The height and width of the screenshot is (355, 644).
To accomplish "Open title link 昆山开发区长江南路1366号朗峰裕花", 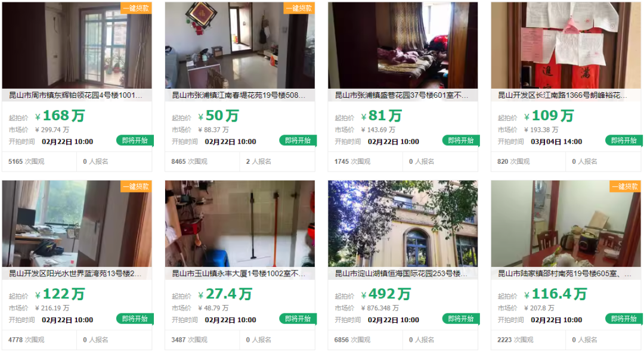I will (x=562, y=95).
